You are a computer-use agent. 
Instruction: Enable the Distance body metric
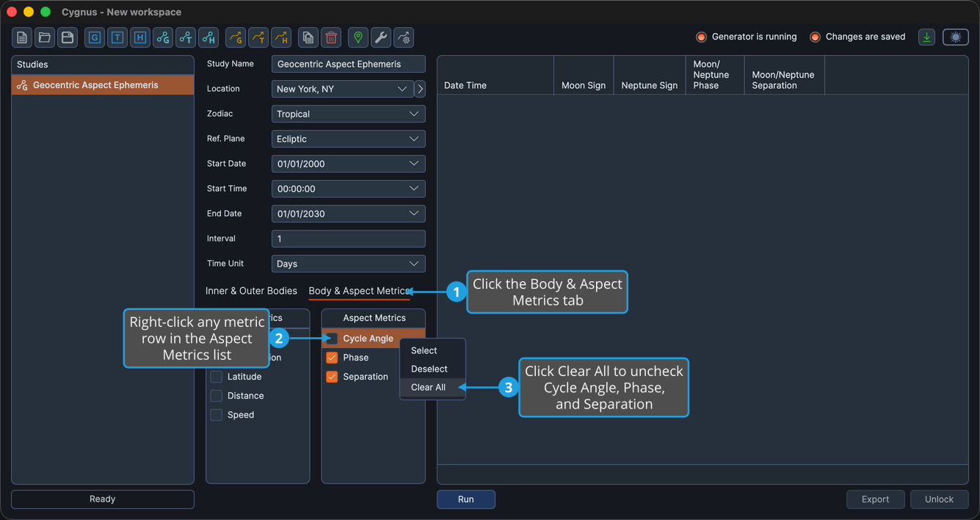pos(217,396)
